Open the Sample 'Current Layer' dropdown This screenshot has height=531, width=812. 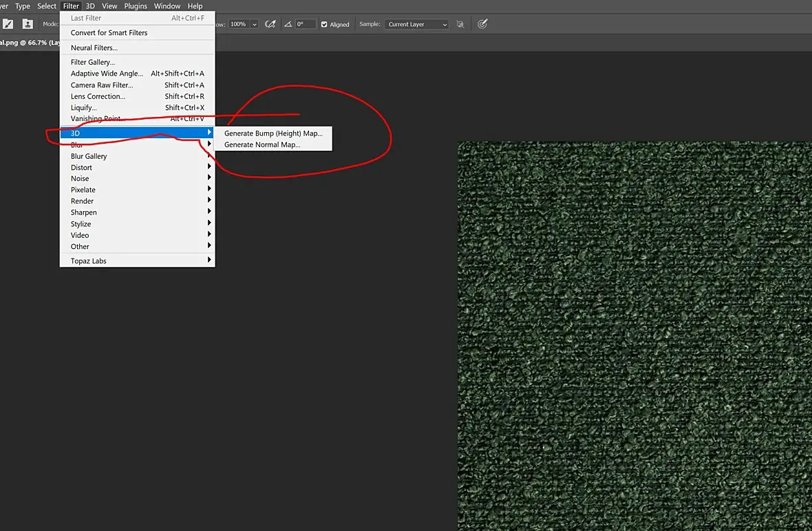(x=416, y=24)
